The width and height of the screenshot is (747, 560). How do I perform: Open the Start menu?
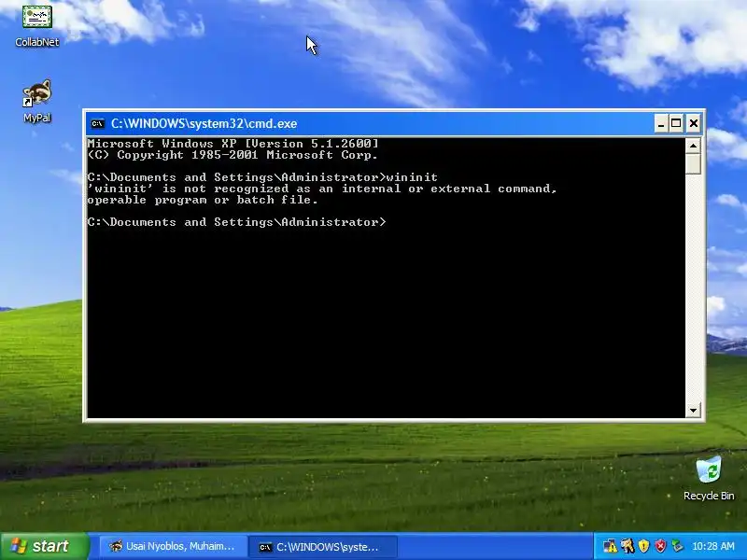tap(45, 546)
